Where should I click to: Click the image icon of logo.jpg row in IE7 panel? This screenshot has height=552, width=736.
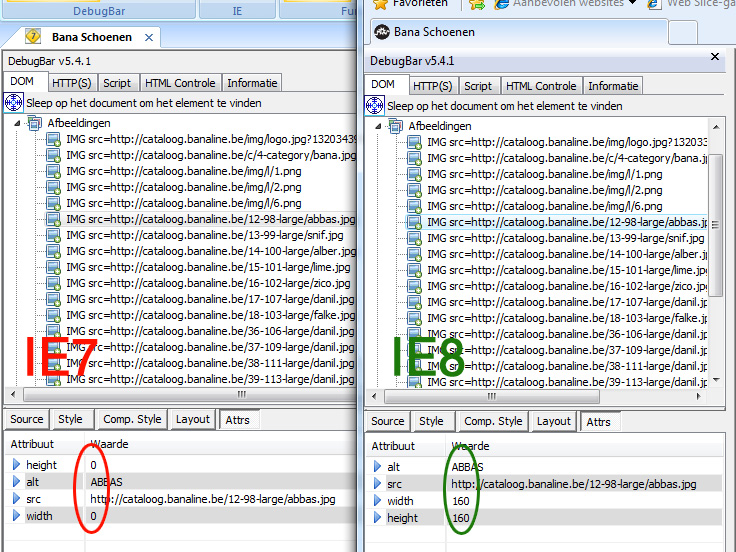tap(53, 139)
